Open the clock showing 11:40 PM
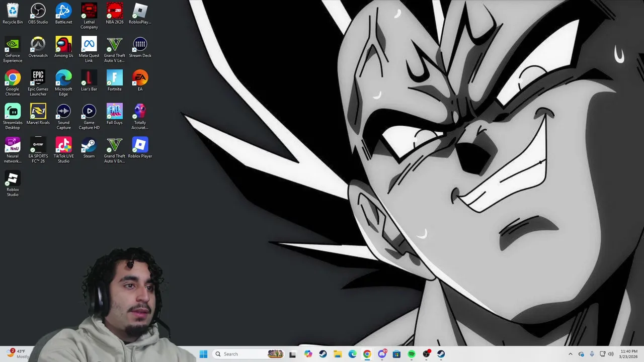The height and width of the screenshot is (362, 644). tap(629, 354)
